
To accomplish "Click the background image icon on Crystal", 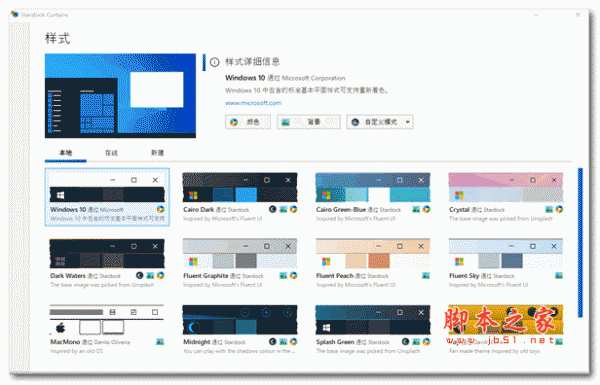I will click(549, 209).
